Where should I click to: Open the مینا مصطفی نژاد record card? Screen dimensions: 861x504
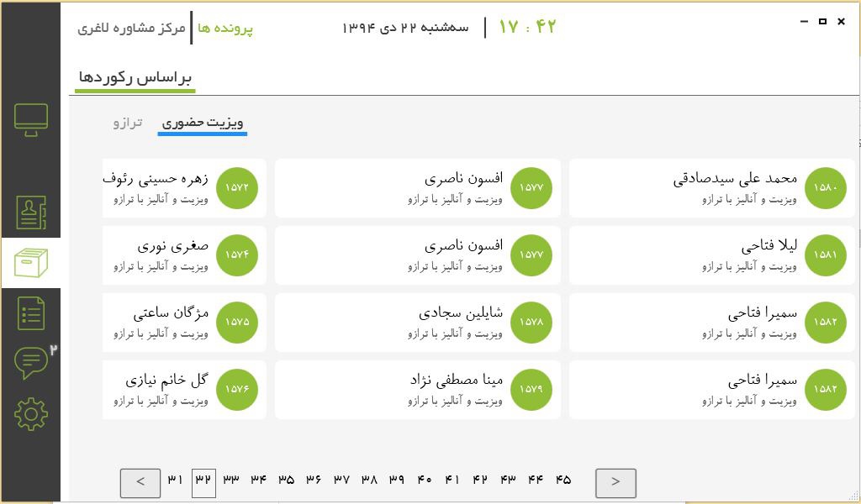pos(416,390)
